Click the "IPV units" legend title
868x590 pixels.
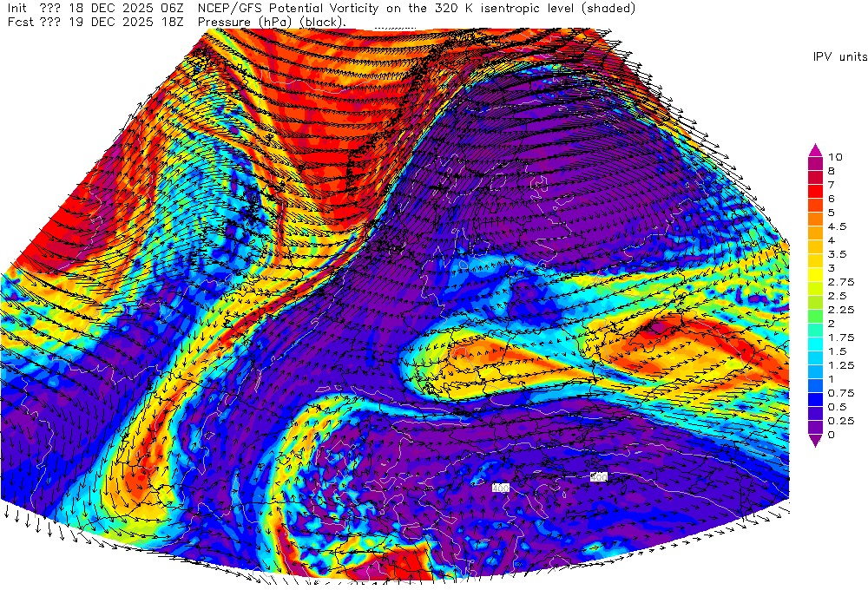[x=838, y=56]
